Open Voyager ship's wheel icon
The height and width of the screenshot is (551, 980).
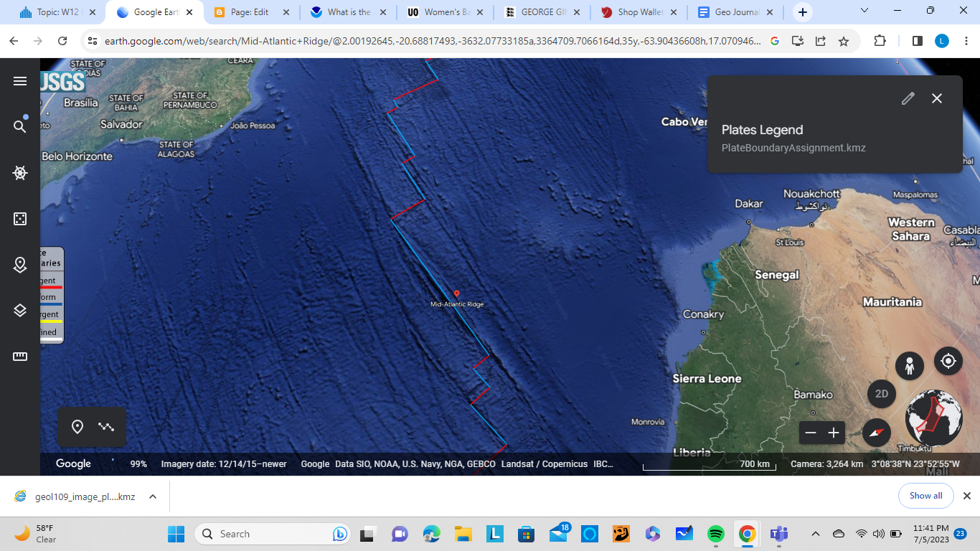pos(20,173)
